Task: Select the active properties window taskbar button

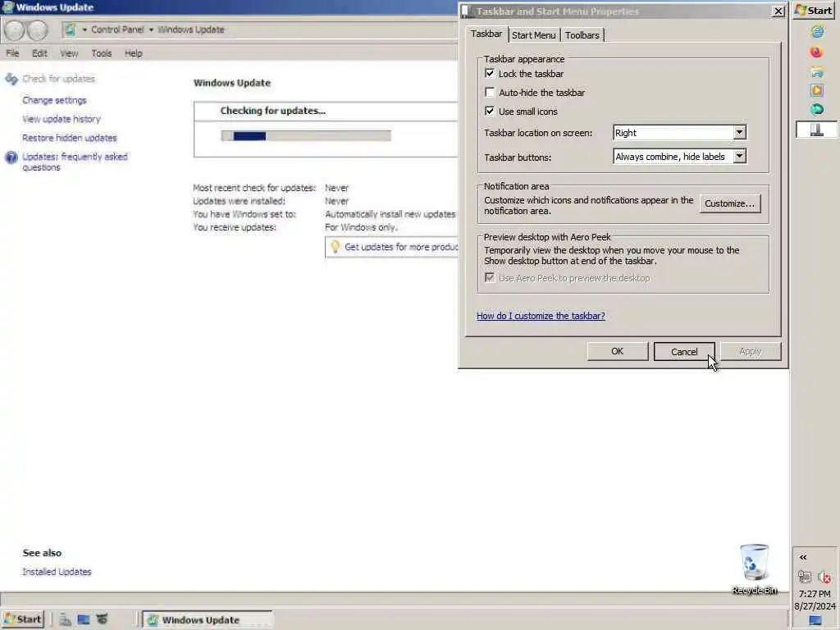Action: pos(816,130)
